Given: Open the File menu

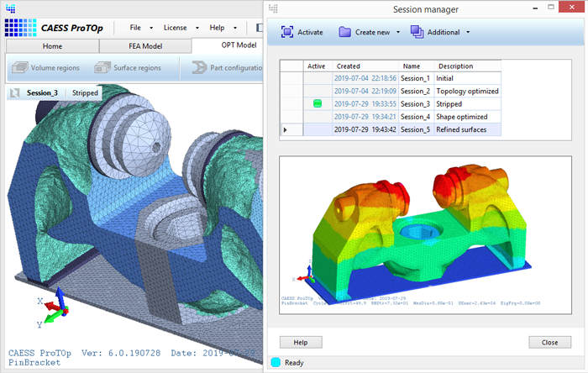Looking at the screenshot, I should (x=135, y=28).
